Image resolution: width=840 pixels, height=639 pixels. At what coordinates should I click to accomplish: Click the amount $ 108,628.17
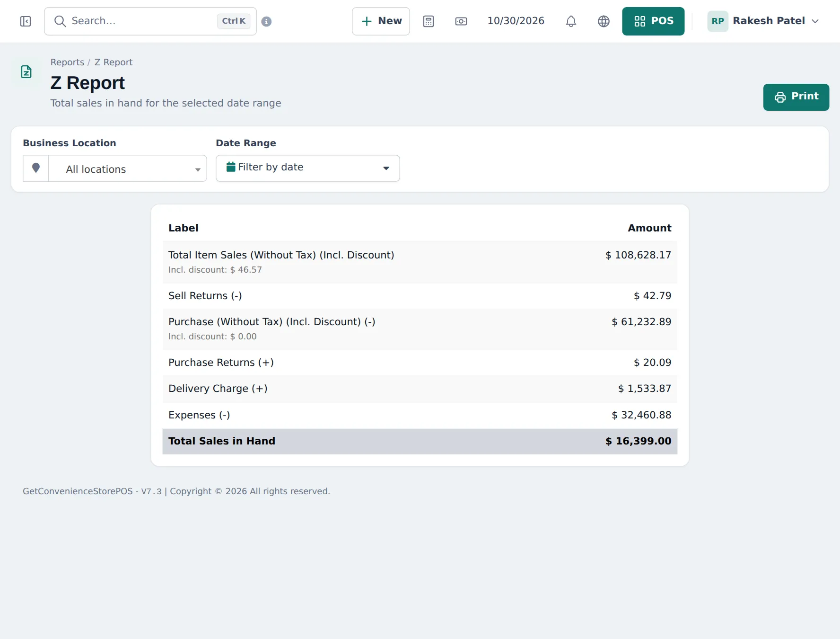pos(638,255)
